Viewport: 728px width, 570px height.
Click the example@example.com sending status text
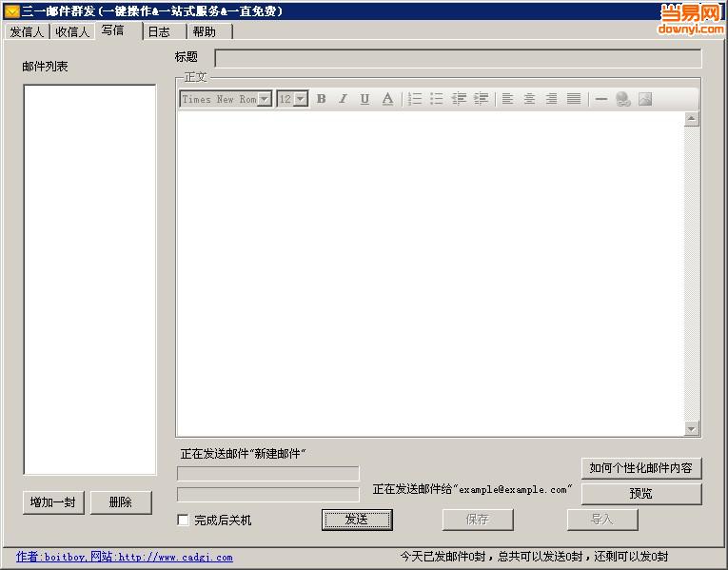pos(472,489)
